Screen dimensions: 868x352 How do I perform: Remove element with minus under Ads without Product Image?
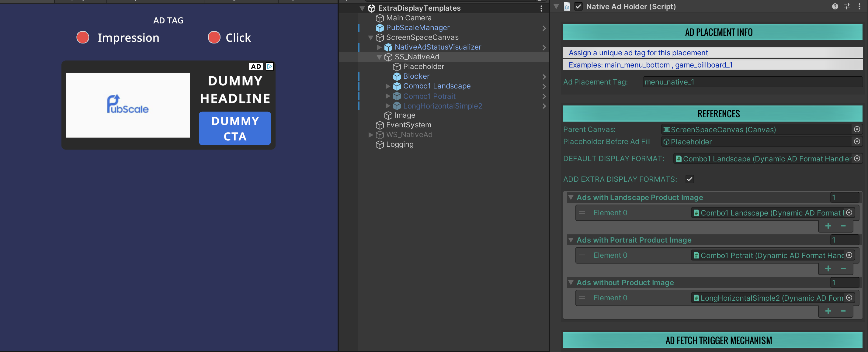[x=843, y=311]
